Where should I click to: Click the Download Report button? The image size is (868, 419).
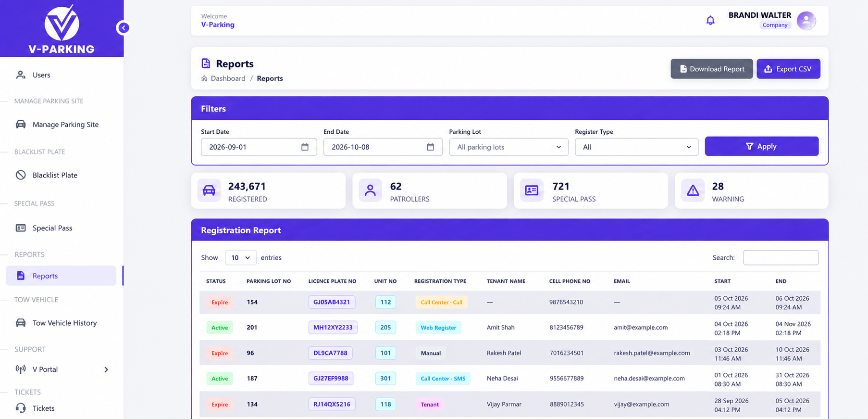[712, 69]
